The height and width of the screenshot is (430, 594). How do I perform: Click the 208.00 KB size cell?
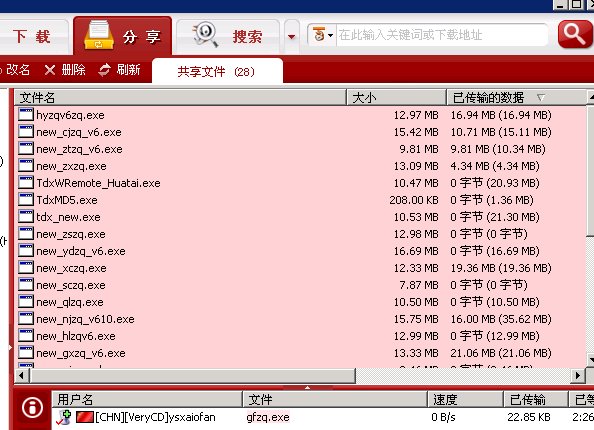414,200
